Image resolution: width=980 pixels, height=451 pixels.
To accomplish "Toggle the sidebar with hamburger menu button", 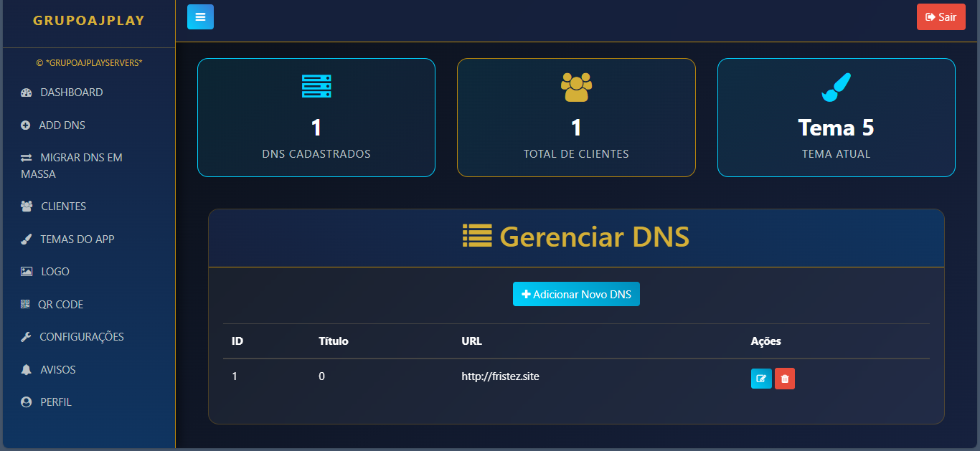I will (x=200, y=16).
